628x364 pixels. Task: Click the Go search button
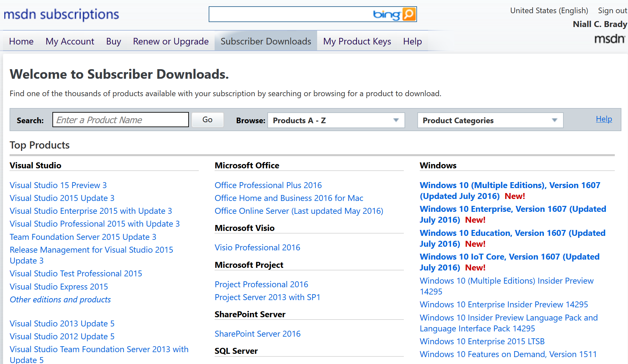pyautogui.click(x=207, y=120)
